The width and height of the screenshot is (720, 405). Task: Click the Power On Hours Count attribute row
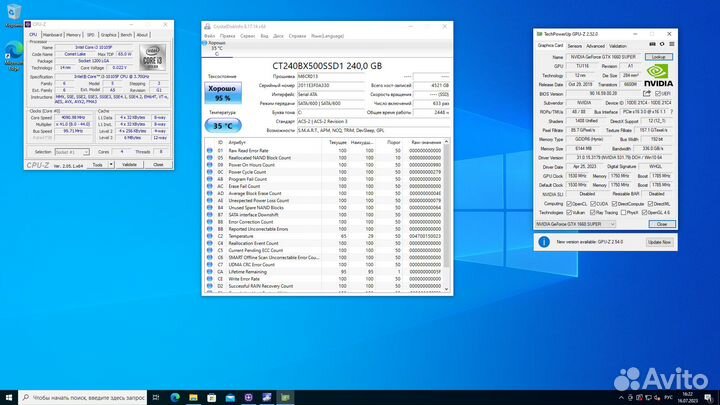tap(324, 165)
